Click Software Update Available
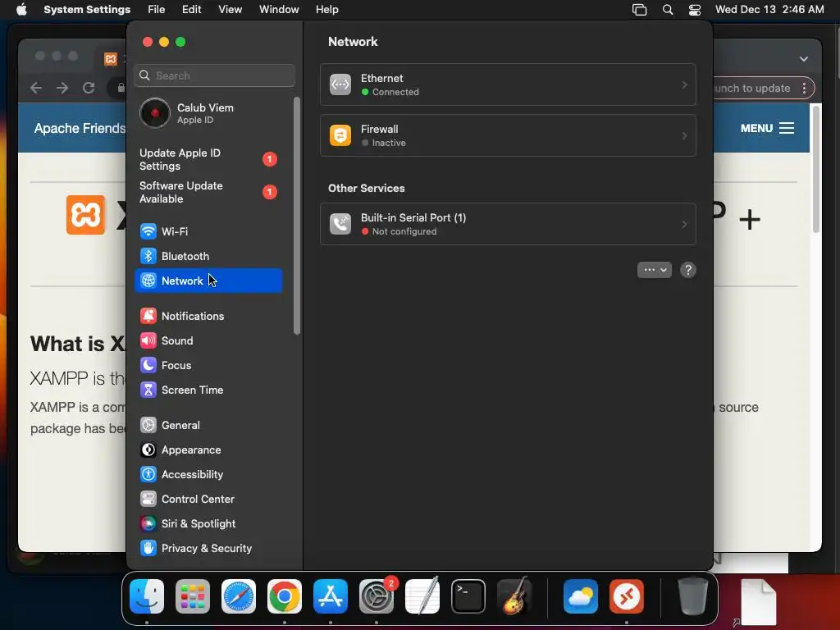Viewport: 840px width, 630px height. tap(208, 192)
